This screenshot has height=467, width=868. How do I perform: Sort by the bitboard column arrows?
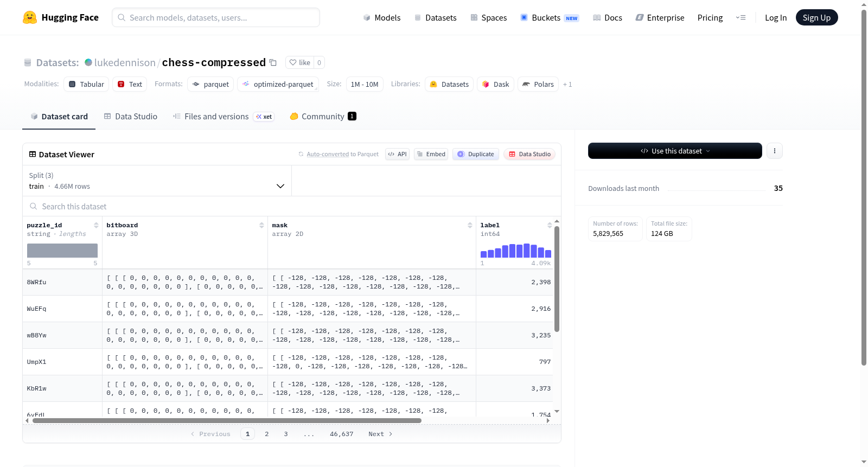coord(261,225)
